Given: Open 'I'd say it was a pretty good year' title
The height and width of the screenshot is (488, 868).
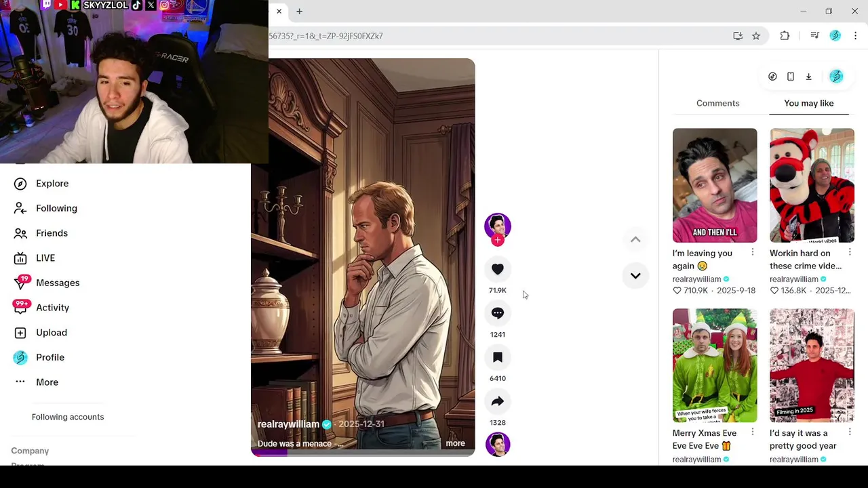Looking at the screenshot, I should pos(803,439).
